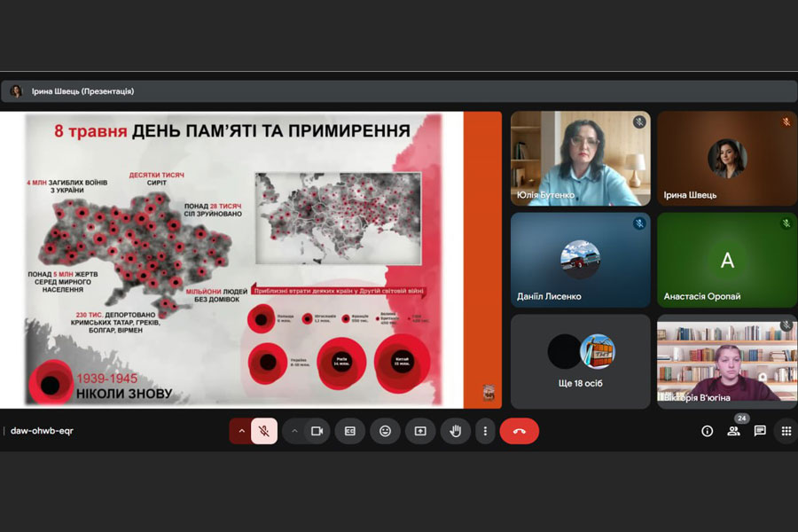Leave the call with red button
The image size is (798, 532).
519,431
